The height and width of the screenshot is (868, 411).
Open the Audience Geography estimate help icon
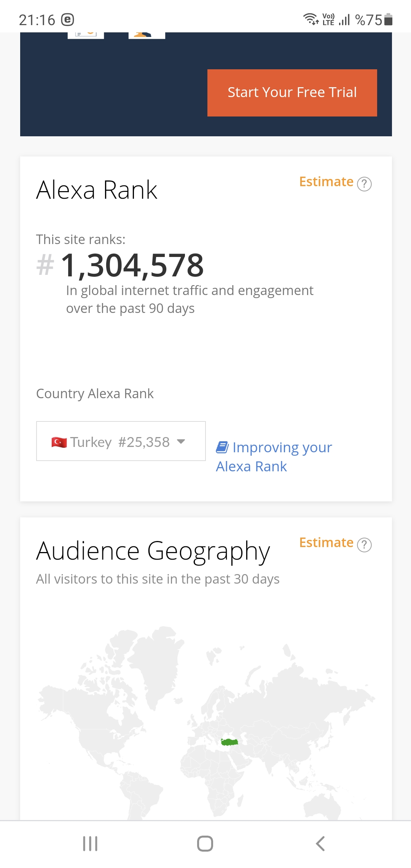(364, 545)
